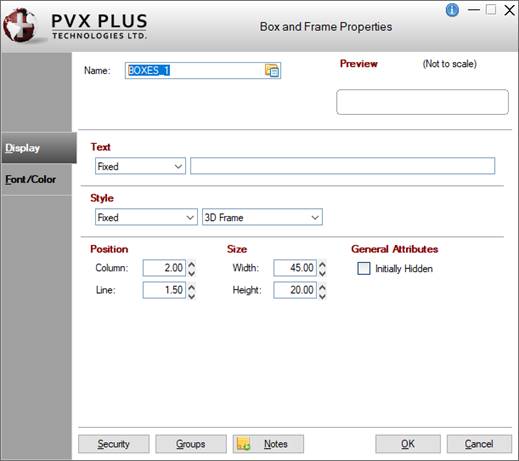Click into the Text value field

(343, 166)
